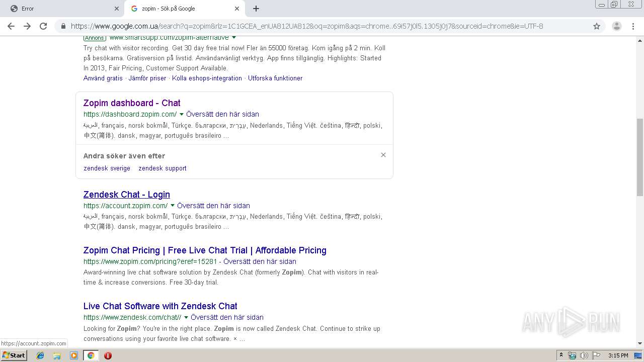Open the Windows Start menu
The image size is (644, 362).
coord(14,355)
